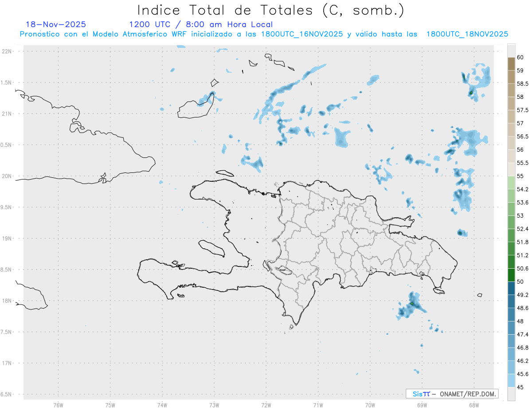Click longitude label "70W"

click(x=370, y=405)
